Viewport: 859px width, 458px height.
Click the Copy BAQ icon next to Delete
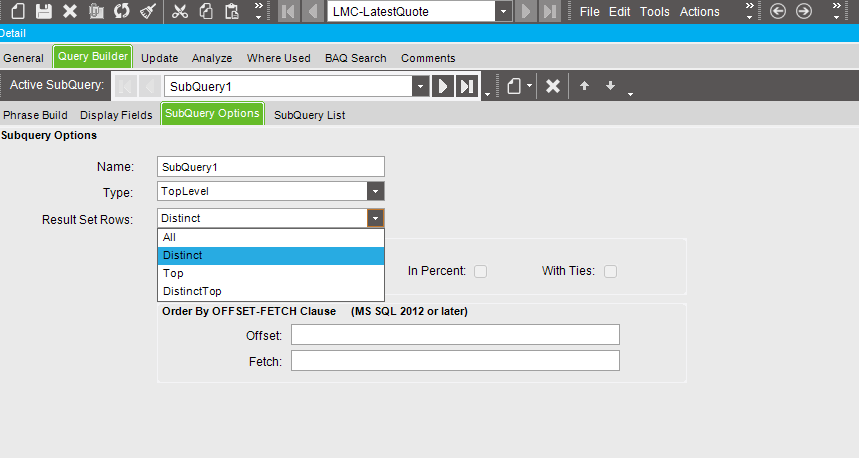96,11
